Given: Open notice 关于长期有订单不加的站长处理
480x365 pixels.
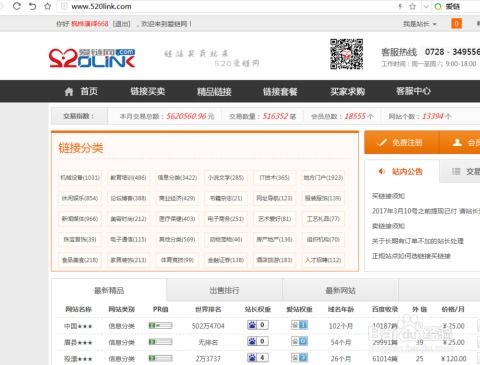Looking at the screenshot, I should (x=418, y=241).
